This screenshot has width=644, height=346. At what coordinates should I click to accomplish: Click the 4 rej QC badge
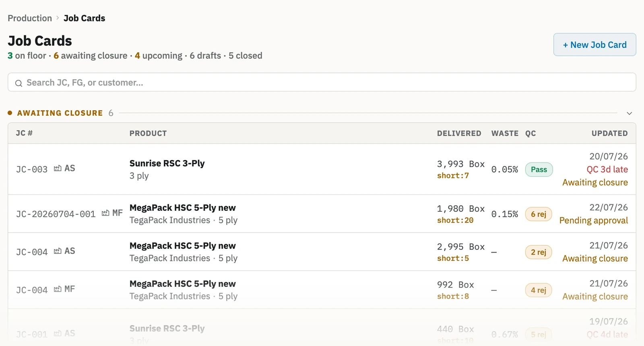[x=538, y=290]
